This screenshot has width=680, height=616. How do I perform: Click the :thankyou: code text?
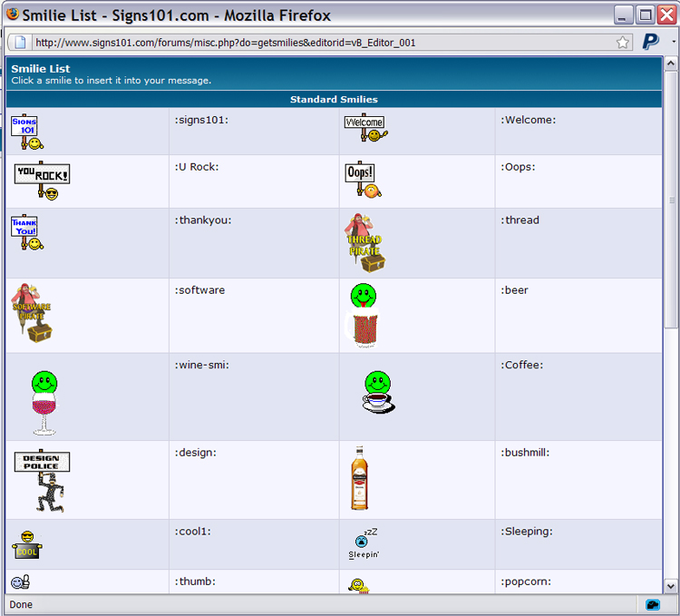pos(203,220)
